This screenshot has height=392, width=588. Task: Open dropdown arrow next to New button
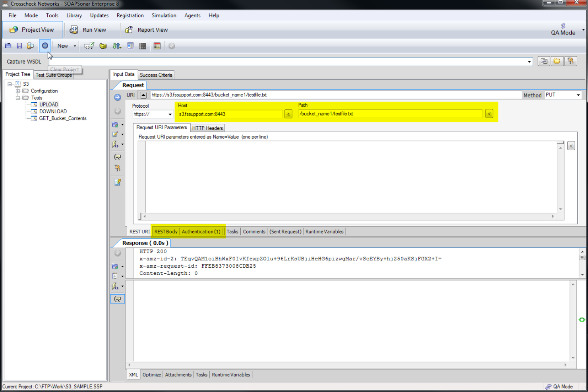click(75, 46)
